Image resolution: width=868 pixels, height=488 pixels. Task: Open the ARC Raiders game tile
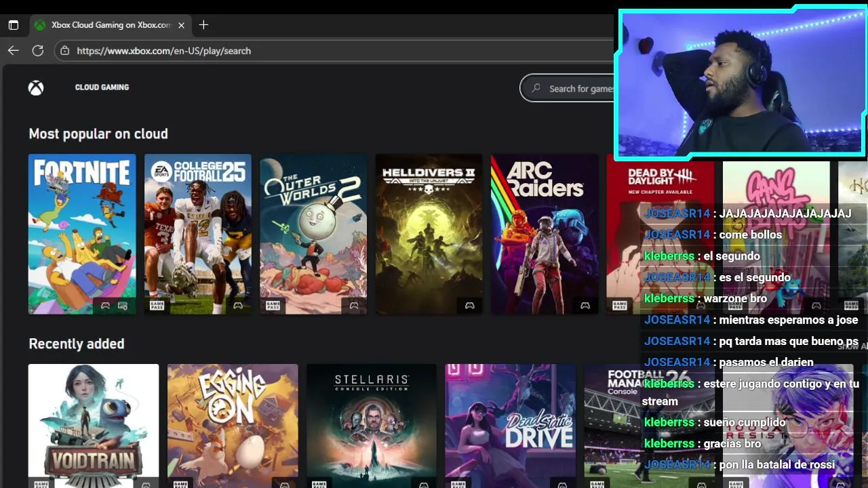pyautogui.click(x=545, y=234)
